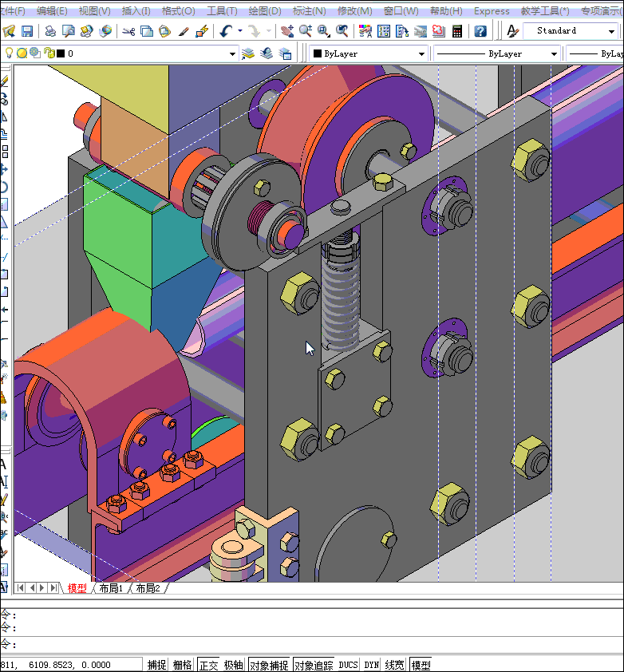Click the Plot printer icon

(50, 31)
